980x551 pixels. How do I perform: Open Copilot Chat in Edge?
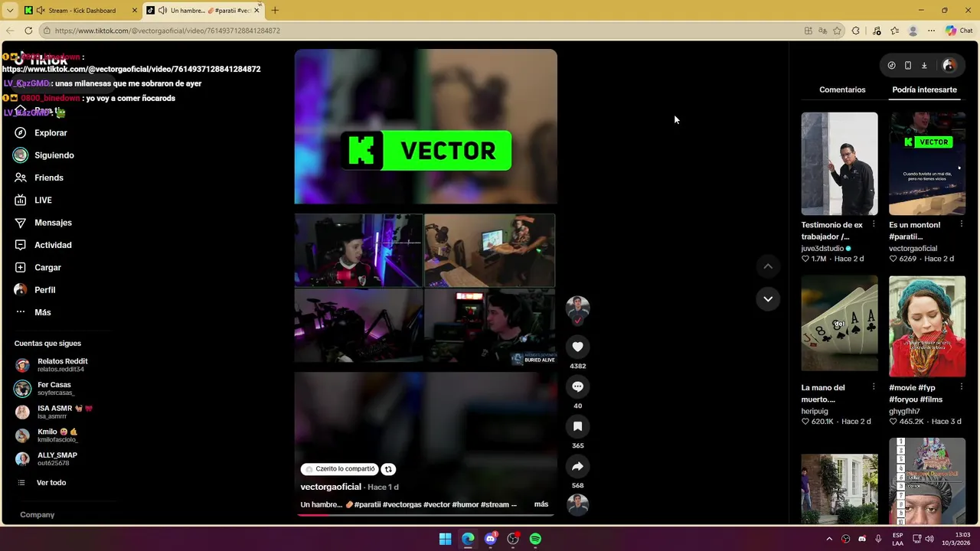[x=959, y=31]
